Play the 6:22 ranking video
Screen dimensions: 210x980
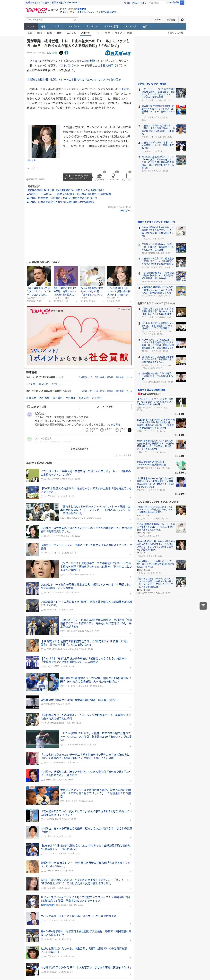point(181,312)
